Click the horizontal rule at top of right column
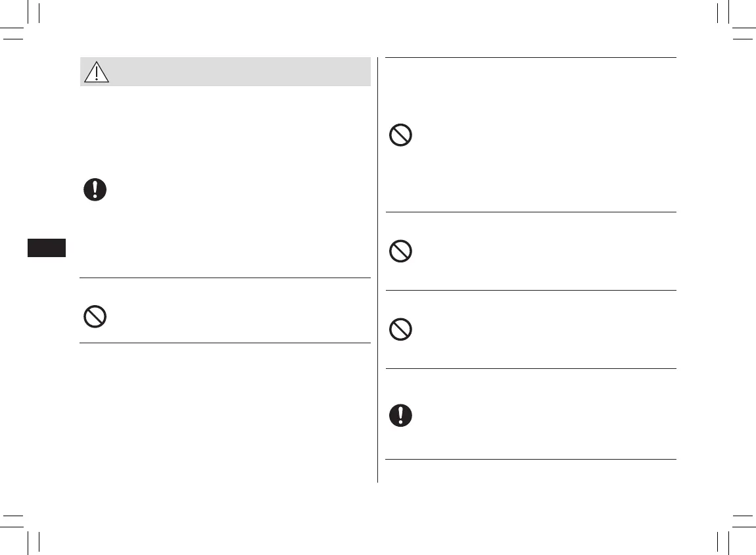 coord(530,57)
